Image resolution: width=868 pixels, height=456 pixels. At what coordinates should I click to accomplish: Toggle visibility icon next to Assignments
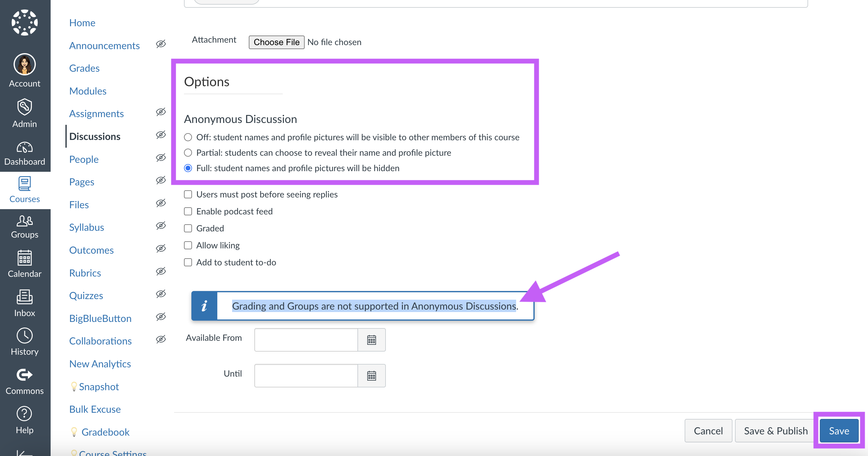click(161, 112)
